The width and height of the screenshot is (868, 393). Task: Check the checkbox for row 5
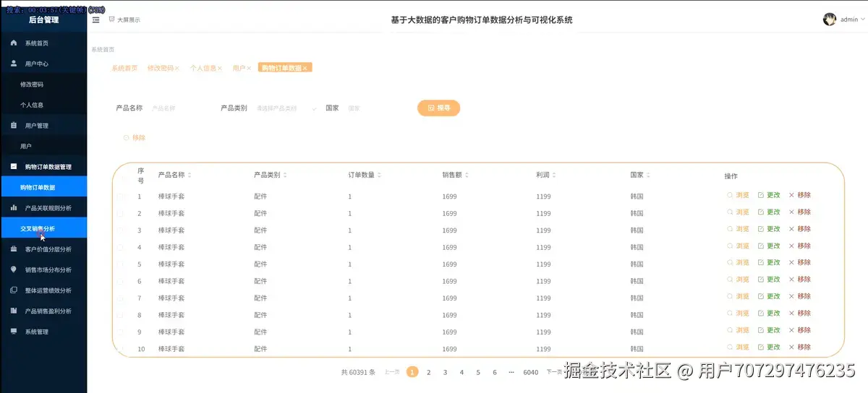[121, 264]
